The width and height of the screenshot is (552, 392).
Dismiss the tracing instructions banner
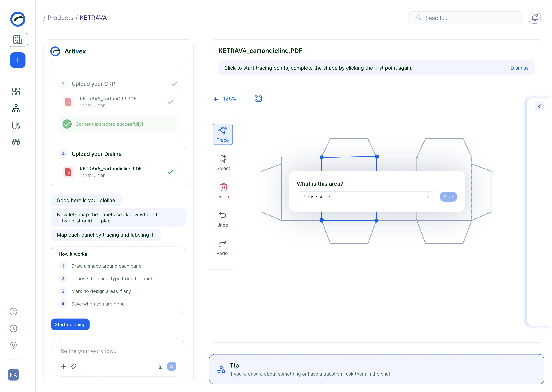tap(519, 68)
